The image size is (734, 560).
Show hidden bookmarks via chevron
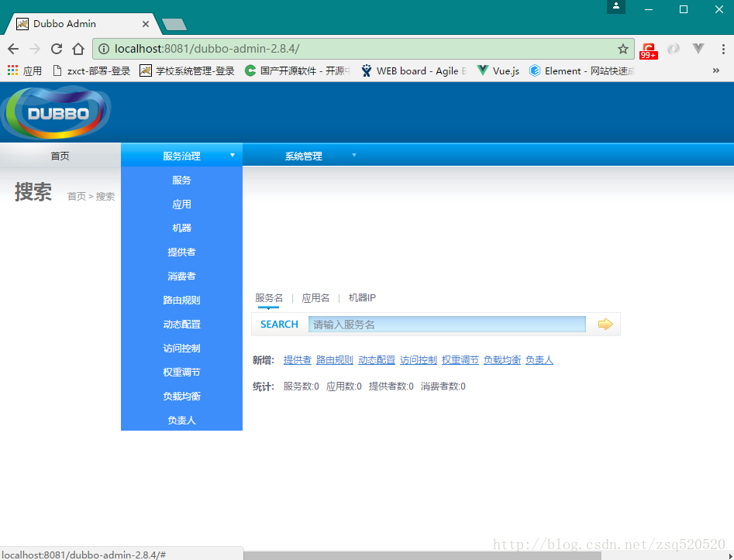coord(715,70)
